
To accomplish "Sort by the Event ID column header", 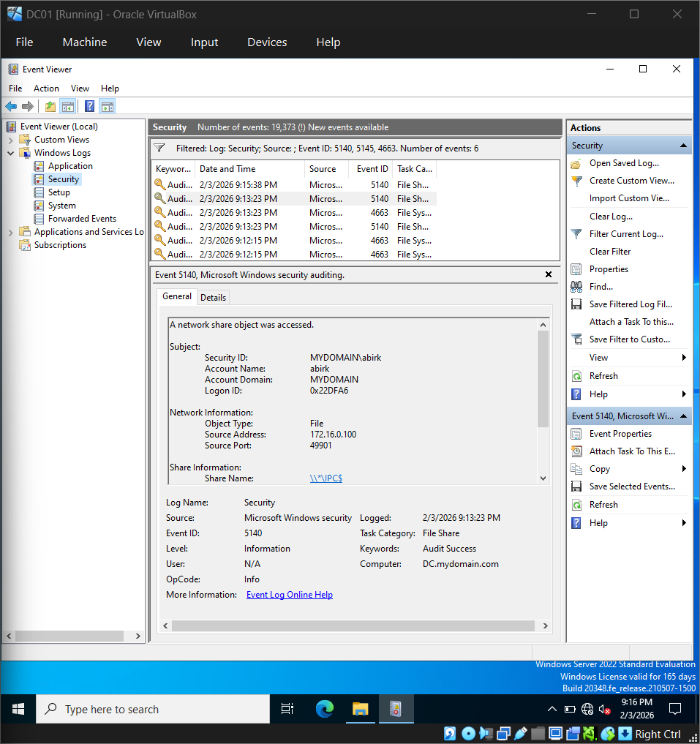I will pos(372,169).
